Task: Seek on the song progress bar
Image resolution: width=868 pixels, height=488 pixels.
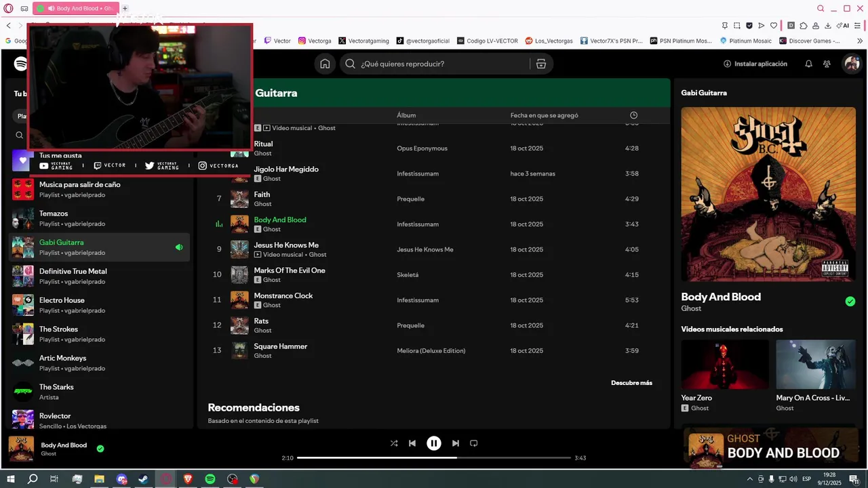Action: [434, 457]
